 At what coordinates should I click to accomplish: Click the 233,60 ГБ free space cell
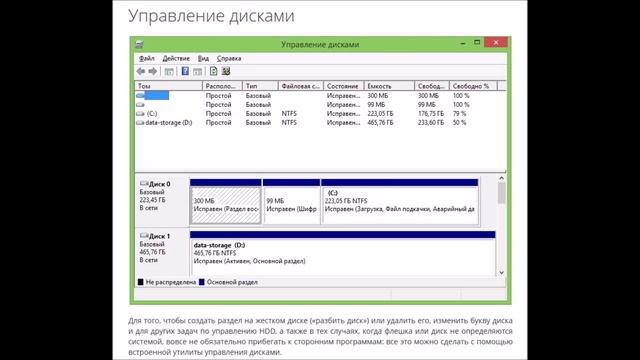coord(431,122)
